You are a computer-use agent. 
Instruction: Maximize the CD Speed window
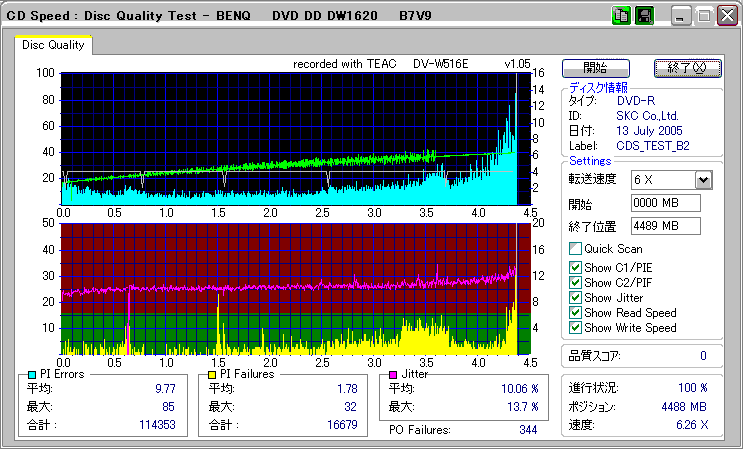(x=704, y=16)
